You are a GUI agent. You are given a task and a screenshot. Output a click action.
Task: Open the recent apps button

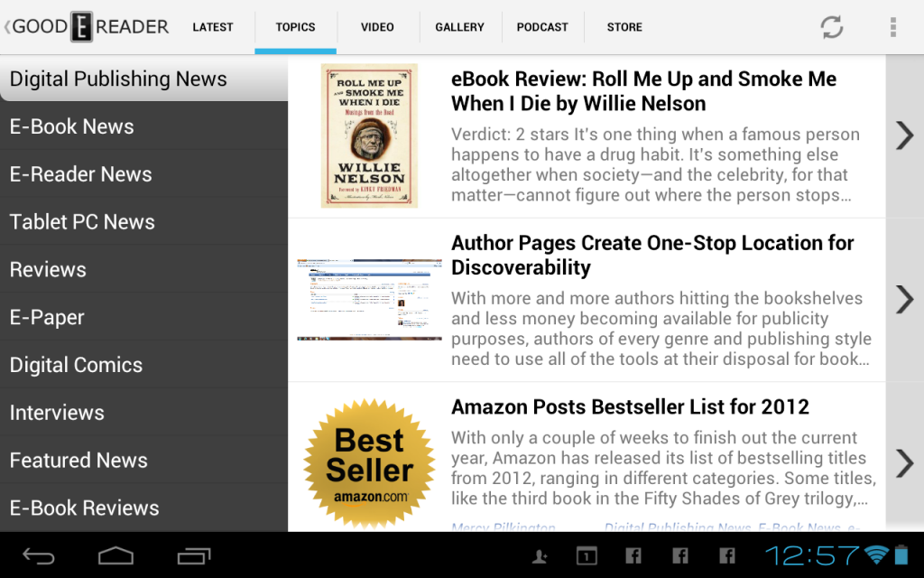click(194, 556)
